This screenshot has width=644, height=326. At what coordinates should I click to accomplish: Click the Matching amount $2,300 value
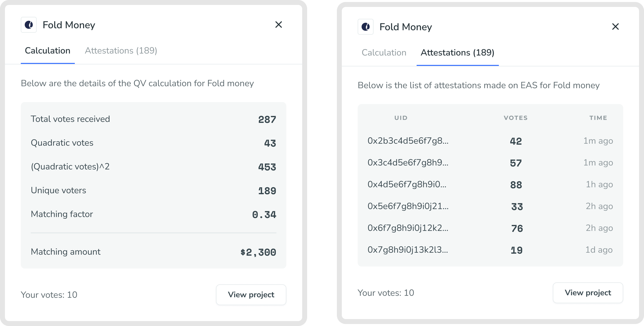tap(258, 252)
